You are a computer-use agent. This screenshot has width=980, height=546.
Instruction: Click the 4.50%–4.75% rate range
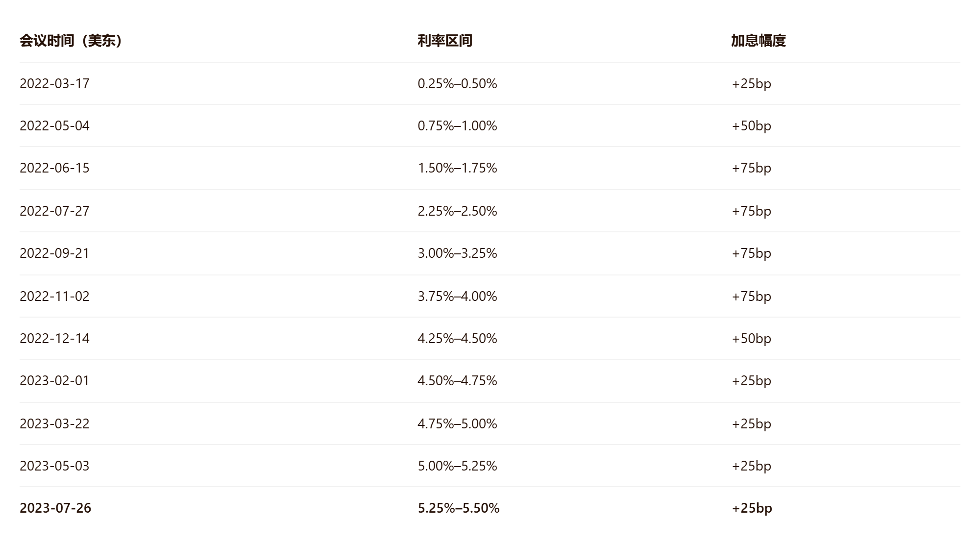pos(458,381)
